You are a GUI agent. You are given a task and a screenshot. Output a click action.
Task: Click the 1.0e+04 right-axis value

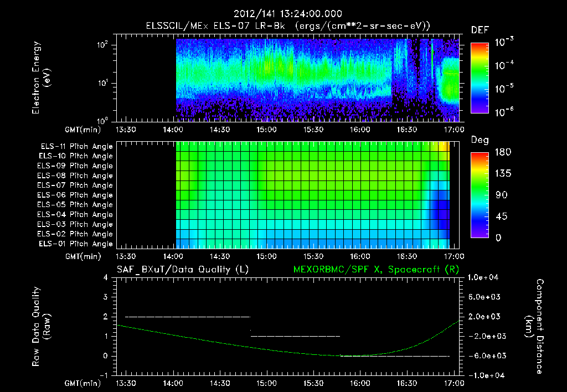483,277
